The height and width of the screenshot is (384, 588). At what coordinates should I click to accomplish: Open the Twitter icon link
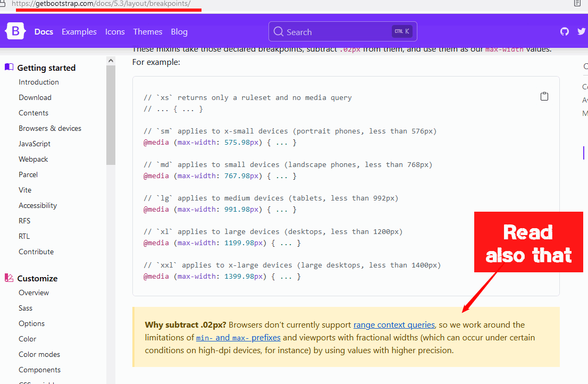pos(581,31)
